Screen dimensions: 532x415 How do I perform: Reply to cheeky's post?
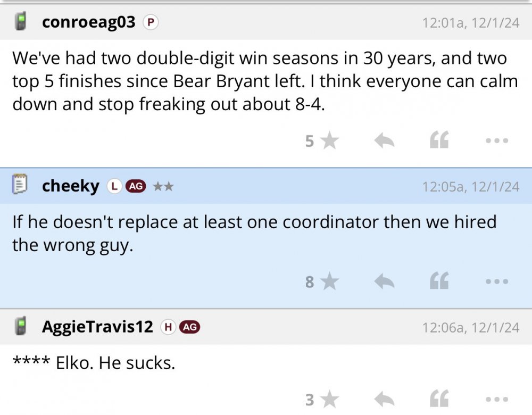(x=384, y=281)
